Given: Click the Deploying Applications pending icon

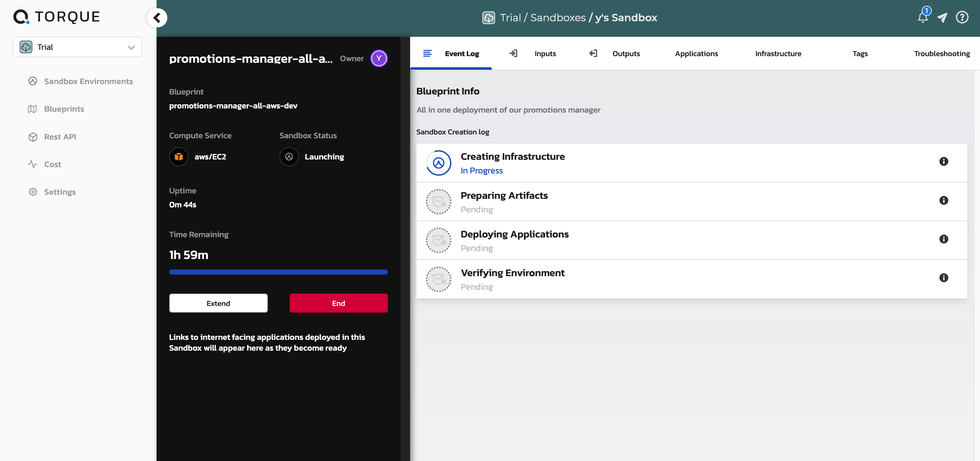Looking at the screenshot, I should pyautogui.click(x=438, y=241).
